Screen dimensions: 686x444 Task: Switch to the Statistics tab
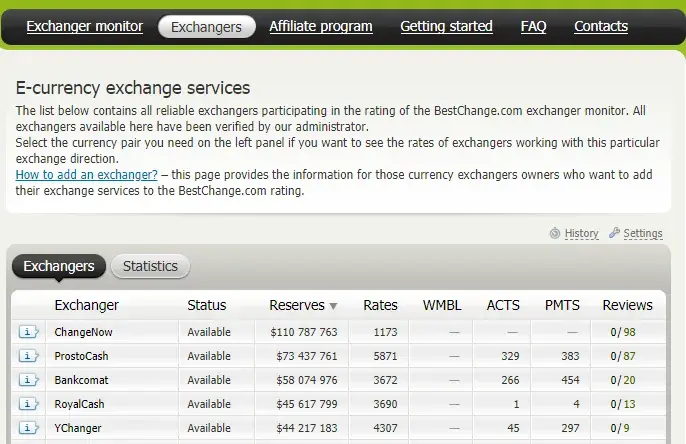[x=150, y=266]
